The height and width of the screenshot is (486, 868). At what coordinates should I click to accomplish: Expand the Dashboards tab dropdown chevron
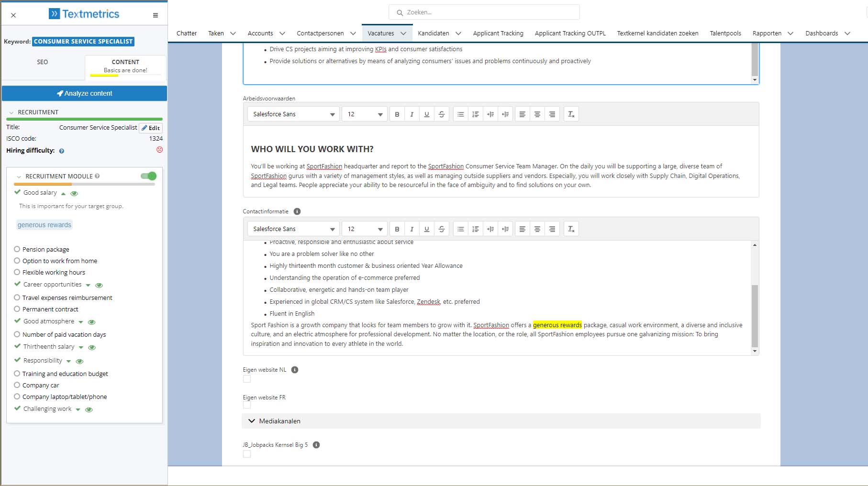coord(847,33)
